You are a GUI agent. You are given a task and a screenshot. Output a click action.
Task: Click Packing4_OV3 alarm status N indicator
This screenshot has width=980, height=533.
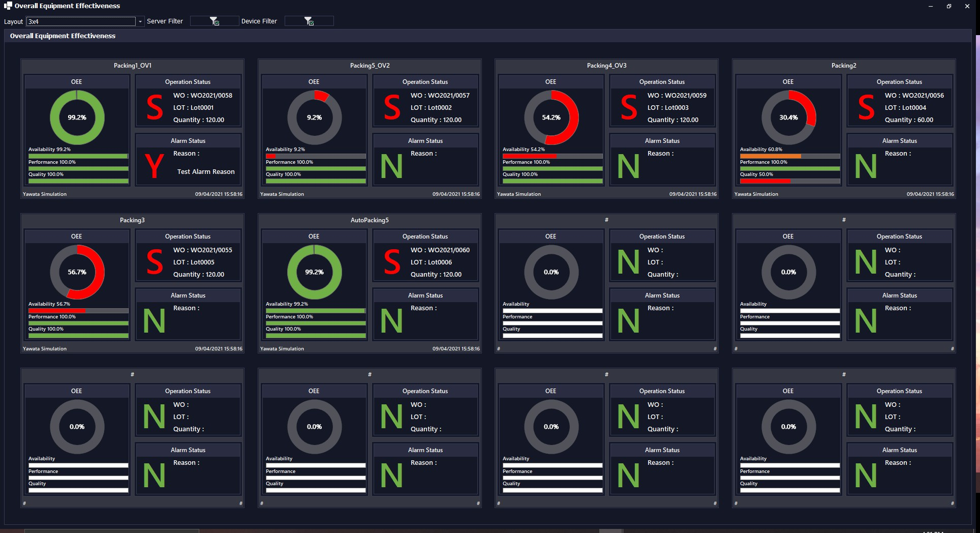[628, 166]
